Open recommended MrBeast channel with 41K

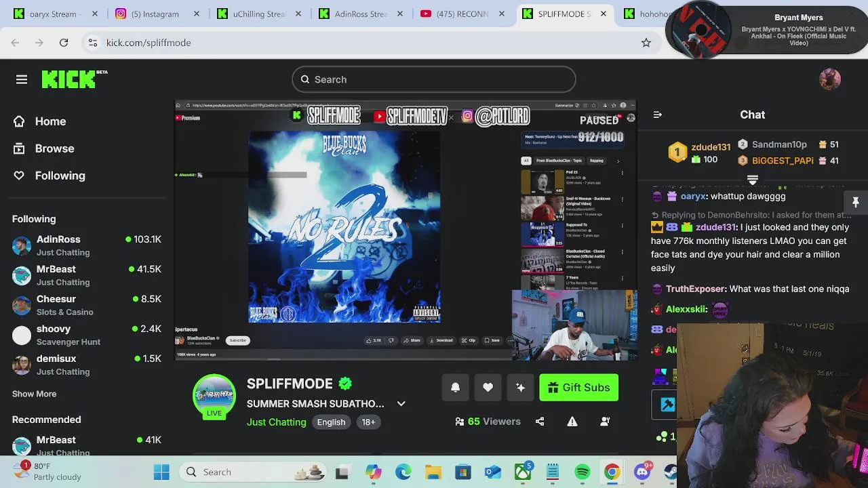(x=87, y=445)
